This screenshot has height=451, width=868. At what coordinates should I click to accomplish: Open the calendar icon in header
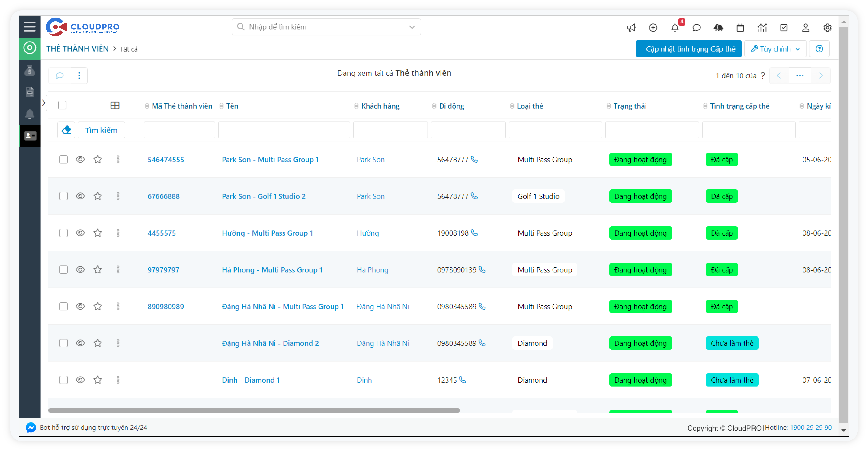click(x=740, y=28)
